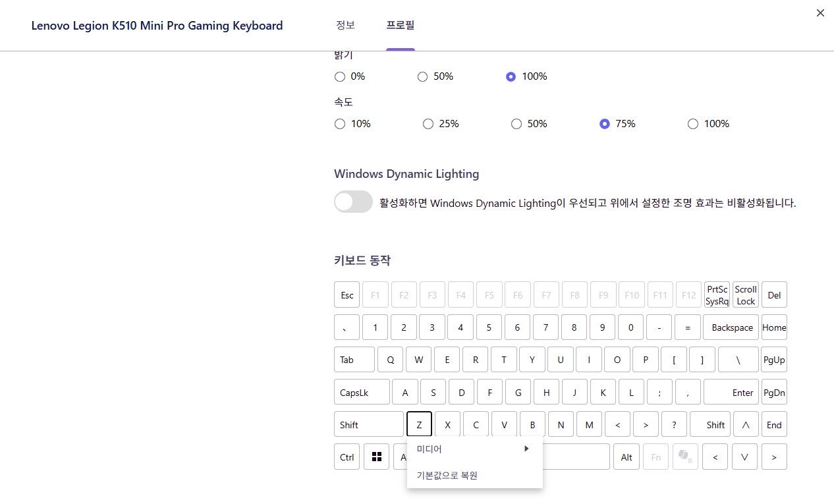Select the N key
The width and height of the screenshot is (834, 504).
click(x=561, y=424)
